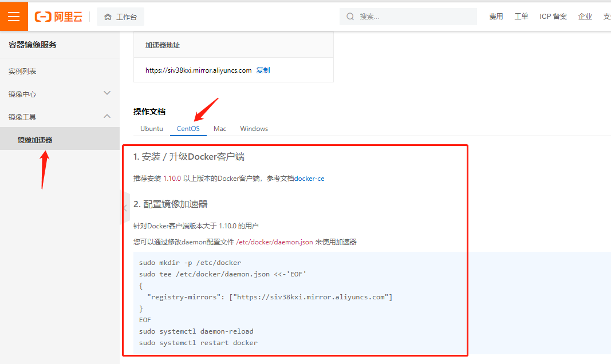611x364 pixels.
Task: Open the 工单 top menu
Action: tap(521, 17)
